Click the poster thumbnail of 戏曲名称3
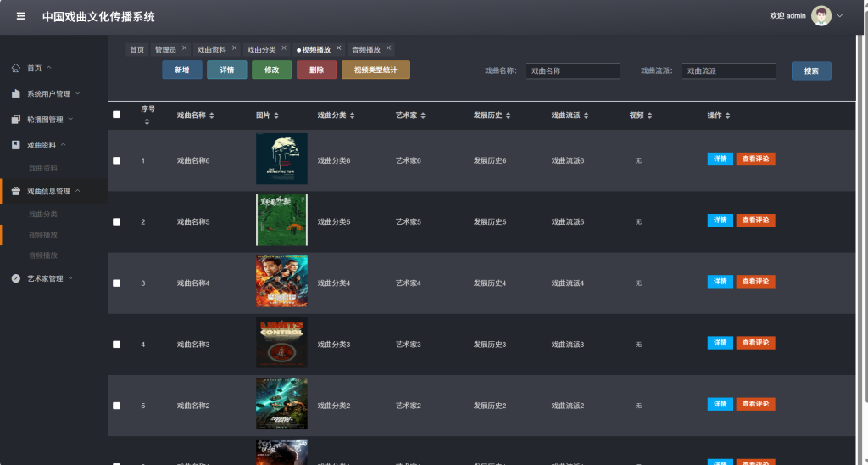Screen dimensions: 868x465 click(281, 343)
